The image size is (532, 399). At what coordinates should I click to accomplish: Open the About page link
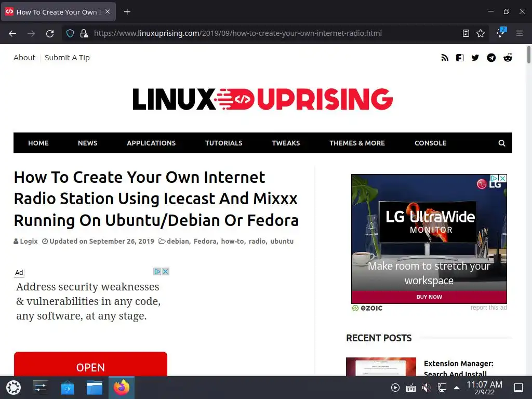[x=24, y=58]
